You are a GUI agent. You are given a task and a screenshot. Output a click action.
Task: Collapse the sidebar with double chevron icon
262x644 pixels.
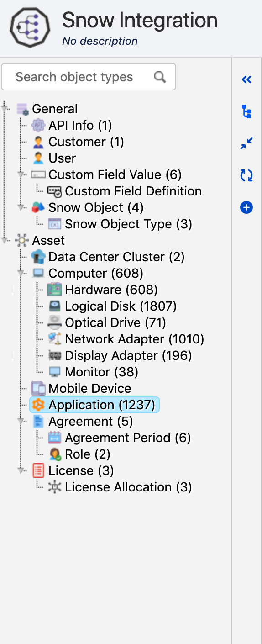click(246, 80)
